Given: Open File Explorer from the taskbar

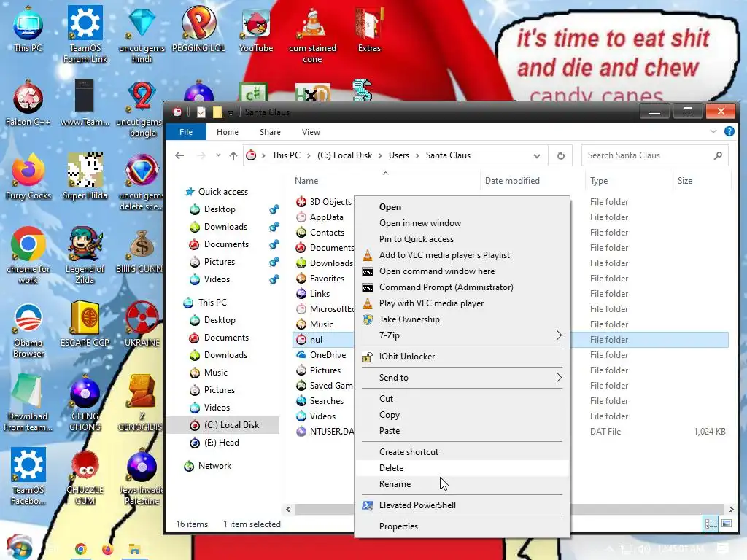Looking at the screenshot, I should [x=135, y=549].
